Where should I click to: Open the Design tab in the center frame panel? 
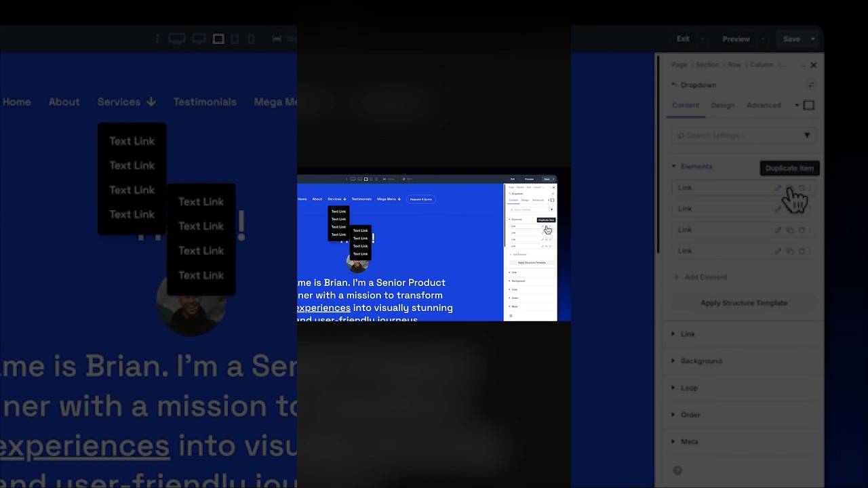[525, 200]
